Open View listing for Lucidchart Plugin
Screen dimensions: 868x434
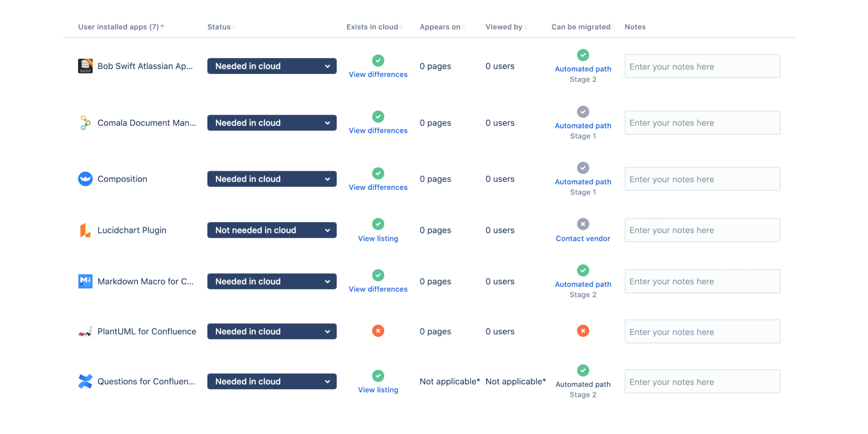point(377,238)
